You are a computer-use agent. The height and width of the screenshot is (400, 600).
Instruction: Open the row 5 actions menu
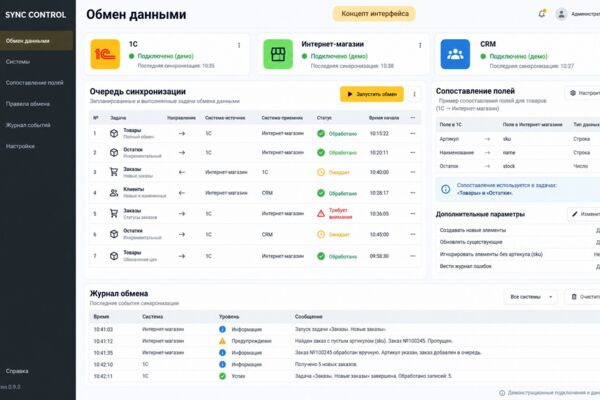point(412,213)
